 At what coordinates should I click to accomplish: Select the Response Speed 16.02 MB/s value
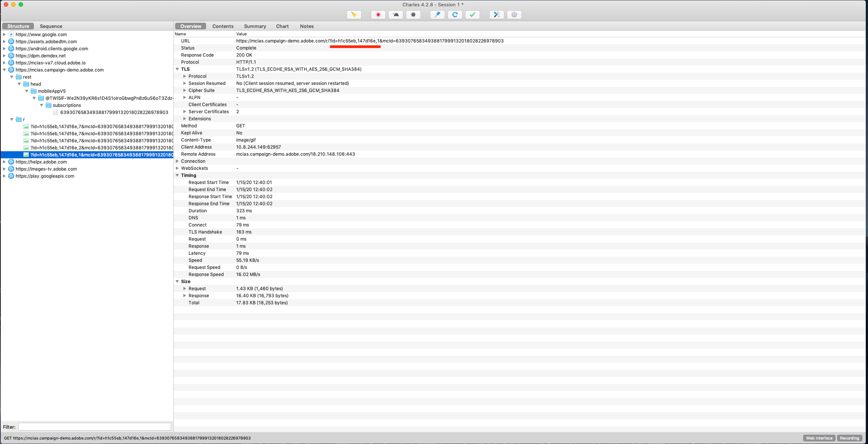(248, 274)
